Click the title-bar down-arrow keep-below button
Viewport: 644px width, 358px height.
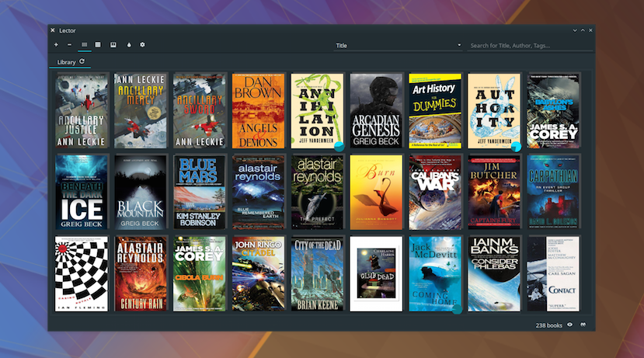point(575,30)
